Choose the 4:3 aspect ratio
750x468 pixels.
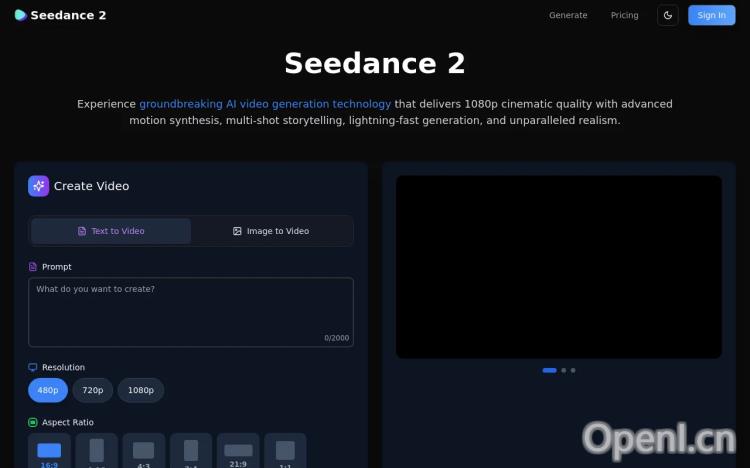143,451
